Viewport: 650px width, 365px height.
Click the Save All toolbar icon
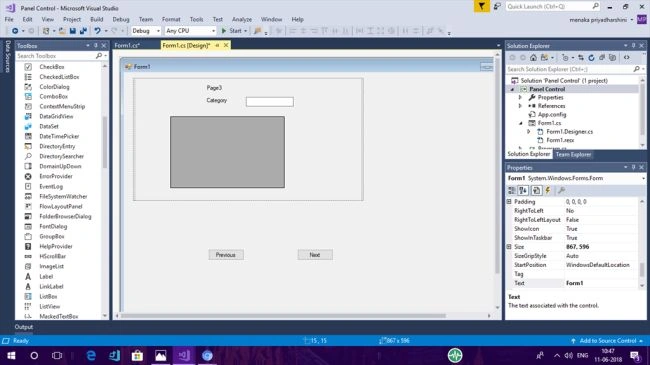click(x=83, y=31)
